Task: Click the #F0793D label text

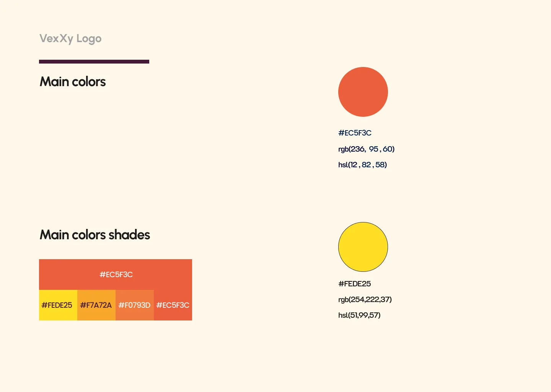Action: point(134,305)
